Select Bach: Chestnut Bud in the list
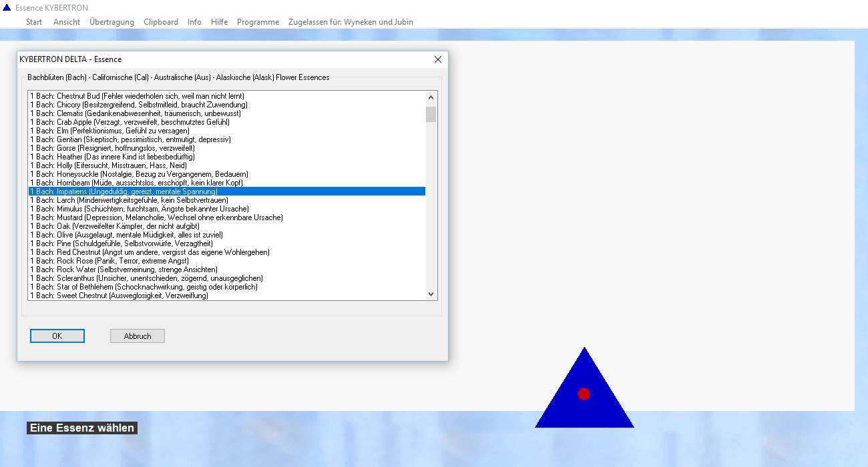 (x=137, y=96)
